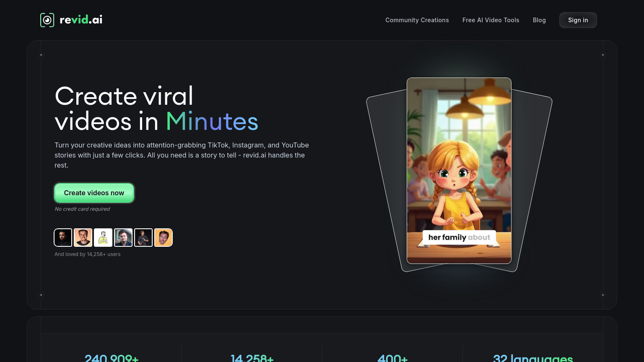Image resolution: width=644 pixels, height=362 pixels.
Task: Select the revid.ai wordmark in the header
Action: coord(82,20)
